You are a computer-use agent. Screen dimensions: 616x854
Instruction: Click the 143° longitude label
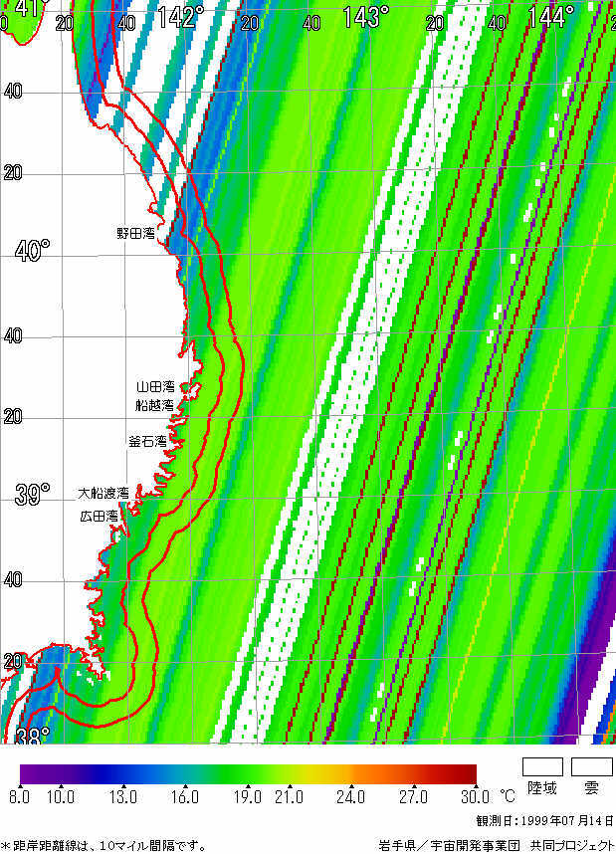(x=365, y=18)
